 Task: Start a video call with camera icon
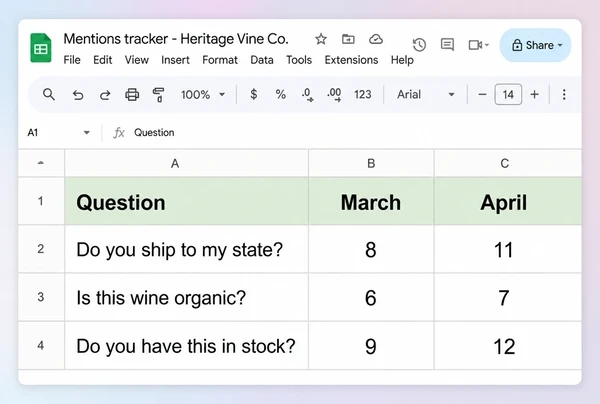click(475, 45)
